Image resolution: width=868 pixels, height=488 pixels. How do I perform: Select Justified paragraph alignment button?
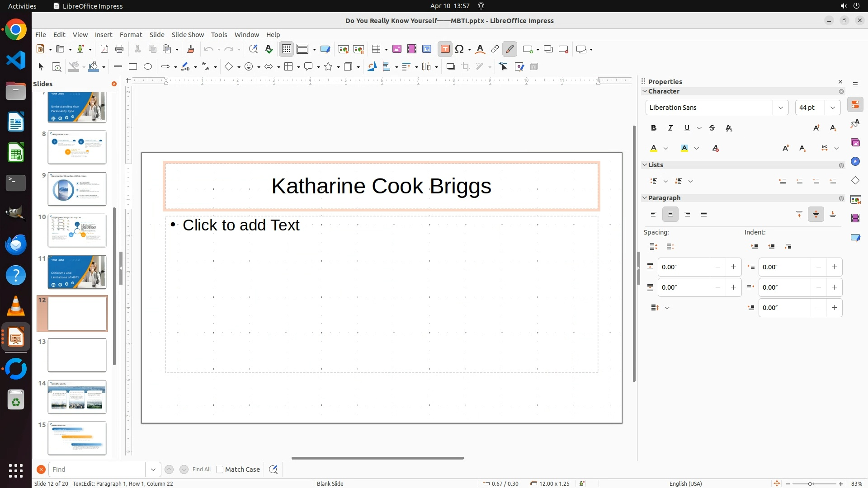point(704,215)
